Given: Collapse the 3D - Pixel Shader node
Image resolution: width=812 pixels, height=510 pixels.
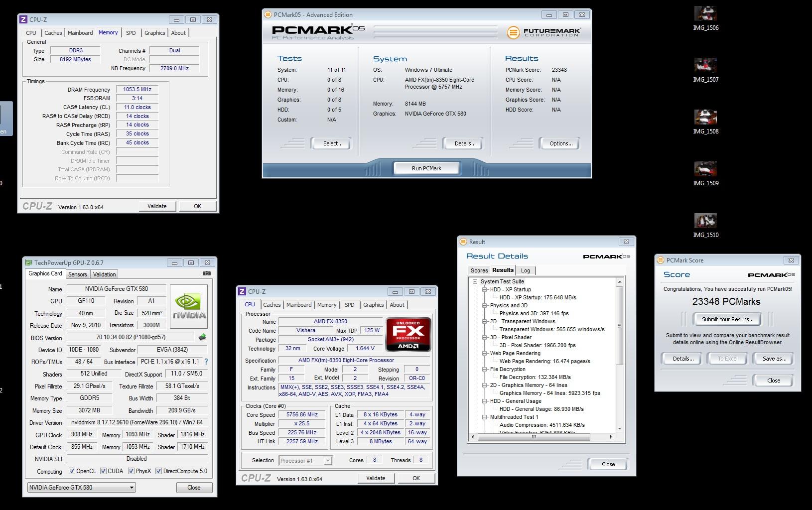Looking at the screenshot, I should click(484, 337).
